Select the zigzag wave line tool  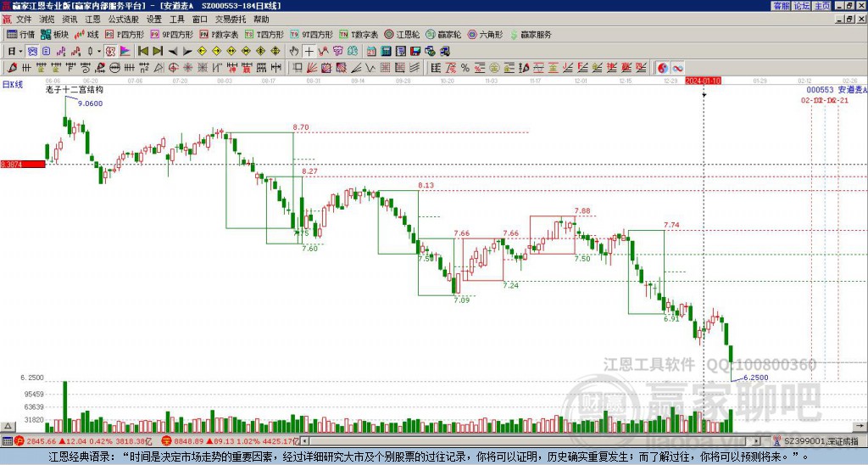pyautogui.click(x=370, y=68)
